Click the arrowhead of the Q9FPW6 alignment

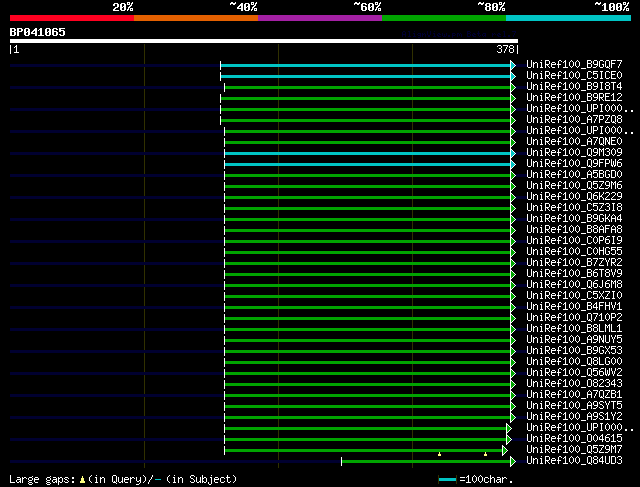513,164
